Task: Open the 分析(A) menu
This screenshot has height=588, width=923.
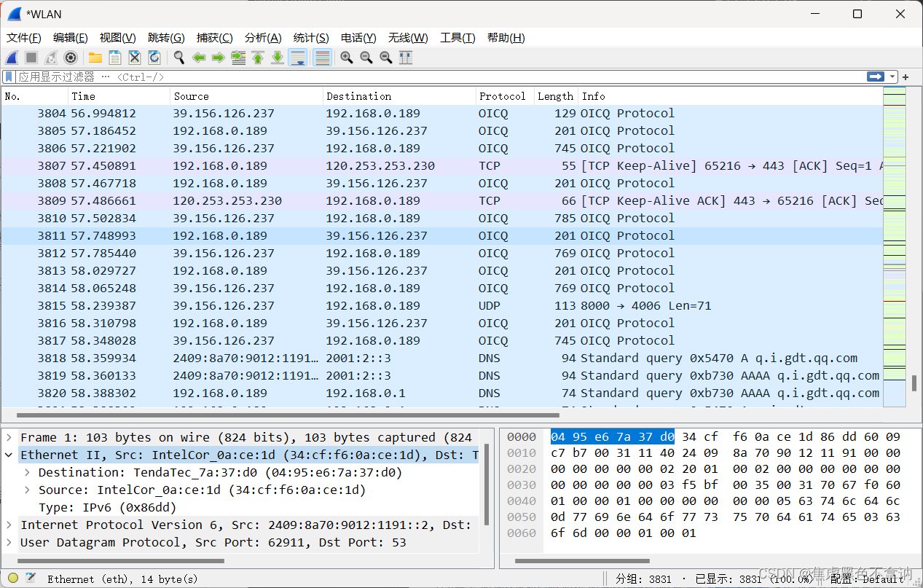Action: point(263,38)
